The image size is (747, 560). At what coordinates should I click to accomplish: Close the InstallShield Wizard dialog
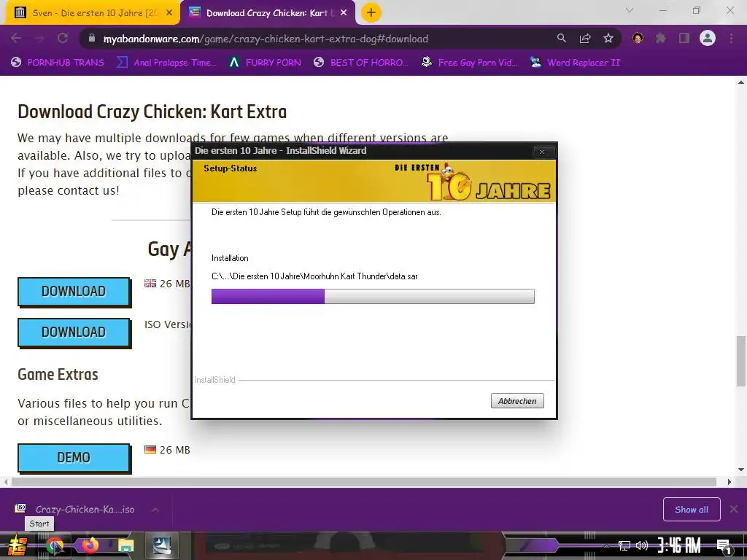542,152
